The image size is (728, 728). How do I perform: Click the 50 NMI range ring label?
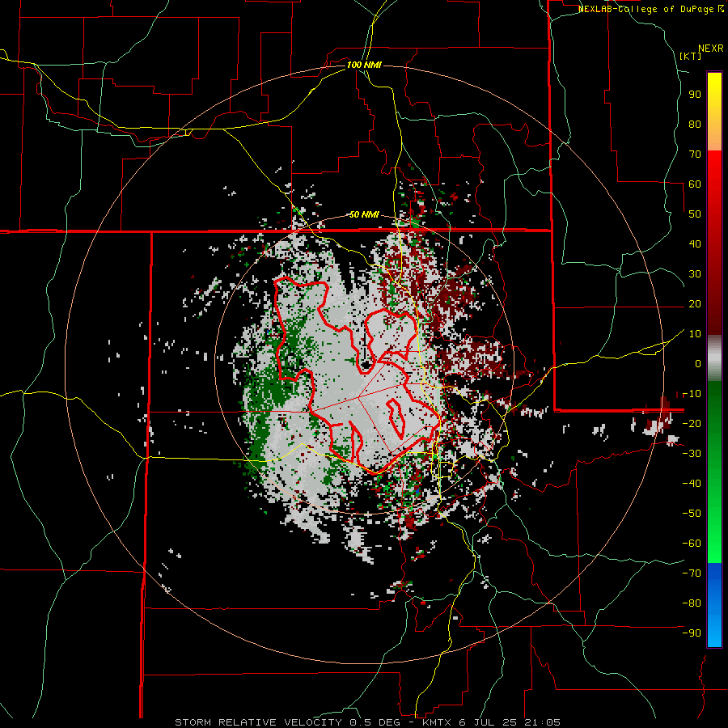(x=364, y=214)
